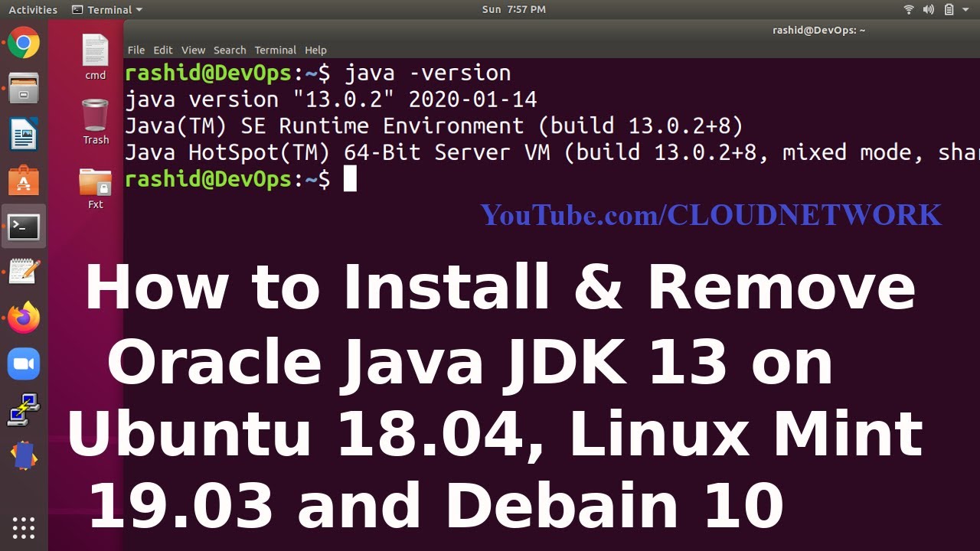Show Applications grid in the dock
The image size is (980, 551).
(24, 527)
